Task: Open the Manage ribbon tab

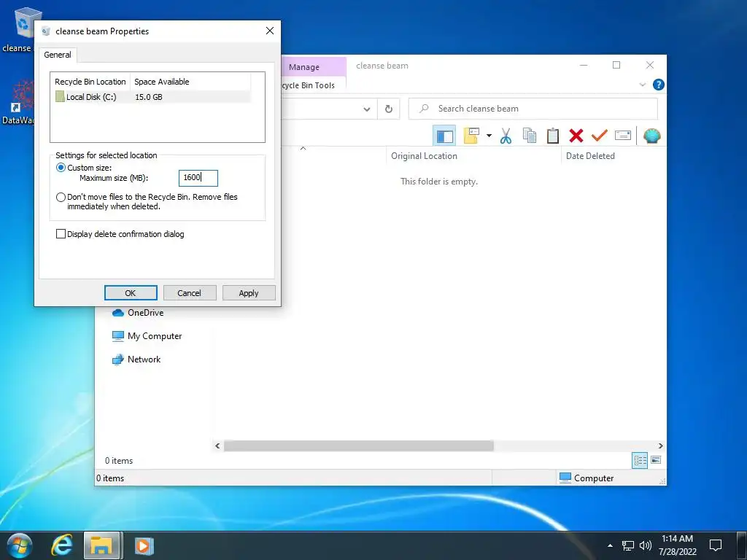Action: 304,67
